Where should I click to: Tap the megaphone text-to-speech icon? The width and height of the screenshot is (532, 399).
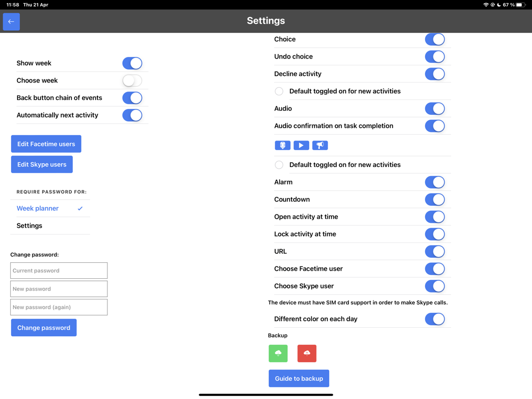coord(320,145)
